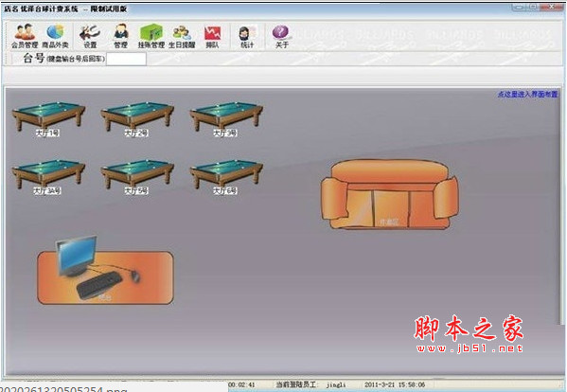Select billiard table 大厅1号

[x=48, y=119]
